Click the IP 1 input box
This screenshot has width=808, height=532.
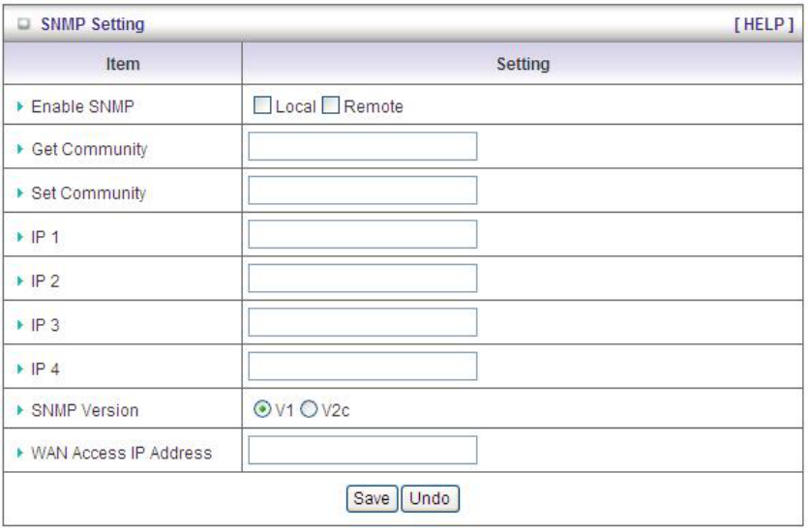pos(363,234)
